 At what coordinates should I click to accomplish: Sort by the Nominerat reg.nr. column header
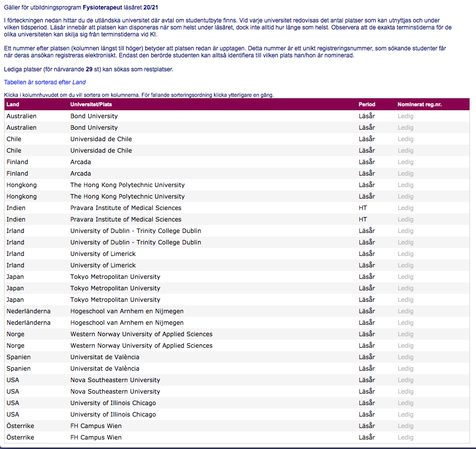(x=420, y=104)
